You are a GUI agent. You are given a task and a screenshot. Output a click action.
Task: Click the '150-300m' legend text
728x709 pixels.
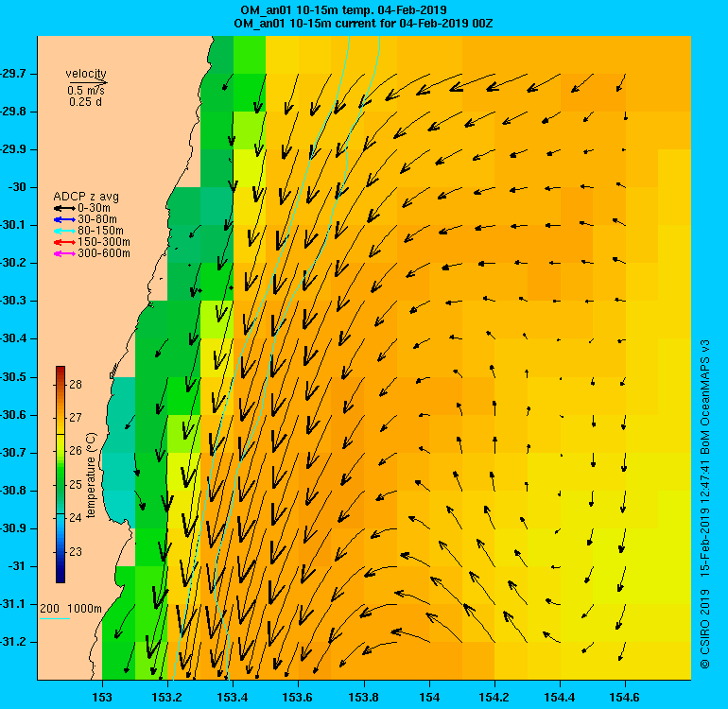104,242
